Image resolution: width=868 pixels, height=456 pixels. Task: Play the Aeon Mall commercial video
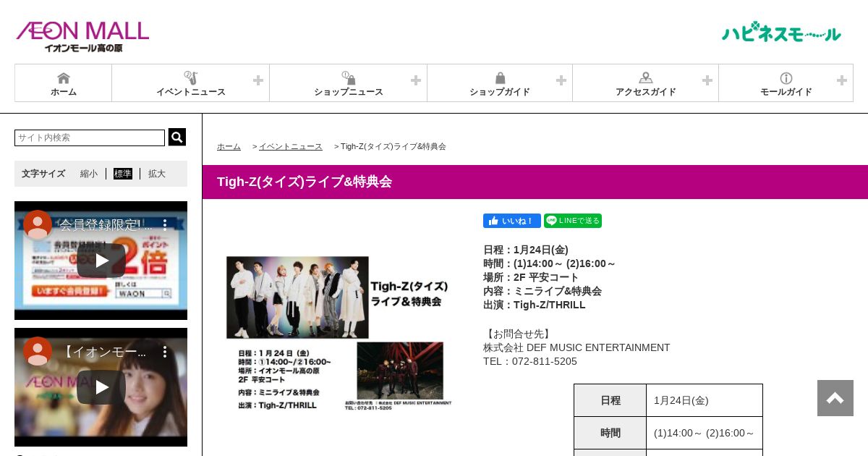pyautogui.click(x=101, y=387)
